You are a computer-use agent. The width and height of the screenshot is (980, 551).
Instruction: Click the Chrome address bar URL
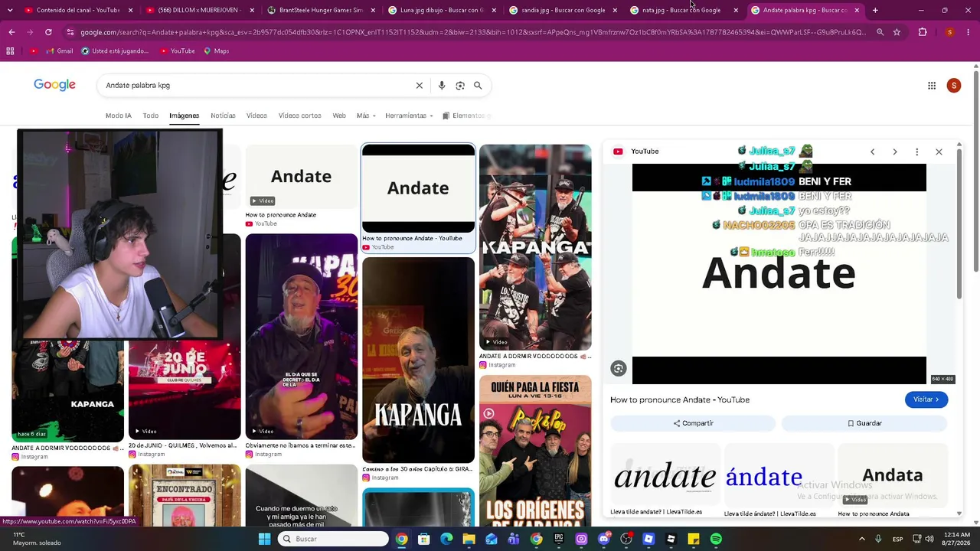[473, 32]
